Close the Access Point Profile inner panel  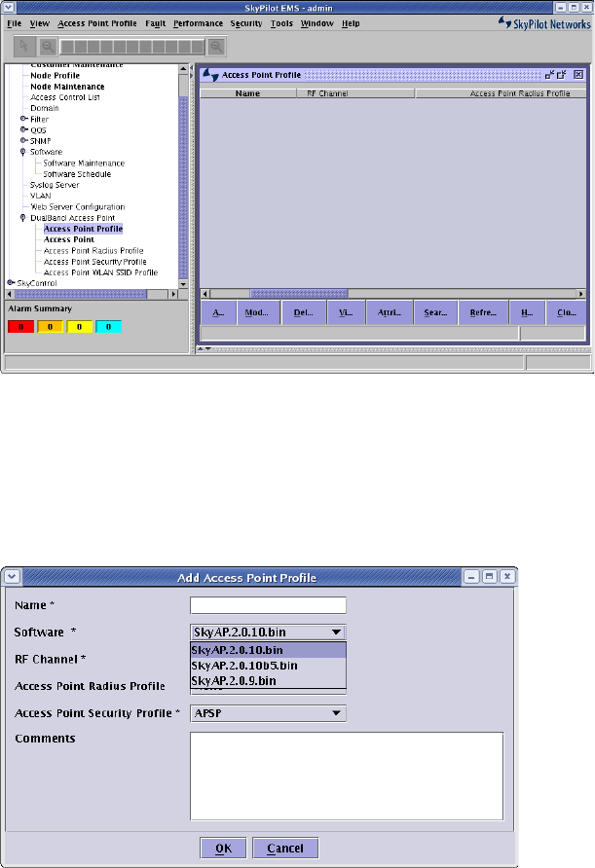(578, 75)
